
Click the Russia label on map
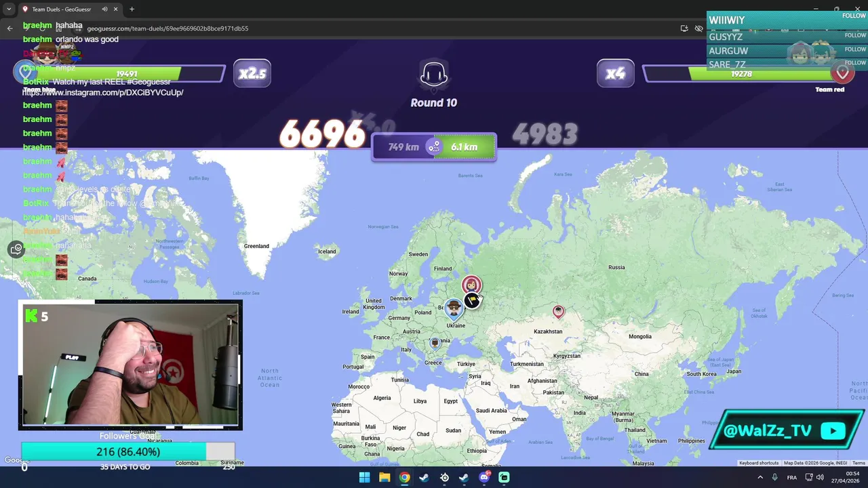click(x=616, y=268)
